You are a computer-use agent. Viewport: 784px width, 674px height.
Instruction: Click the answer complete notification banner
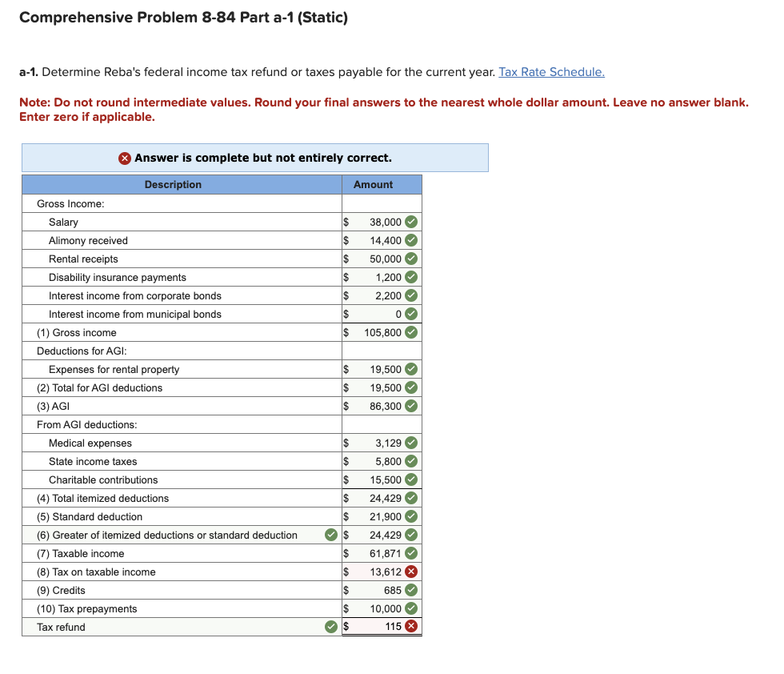tap(254, 158)
